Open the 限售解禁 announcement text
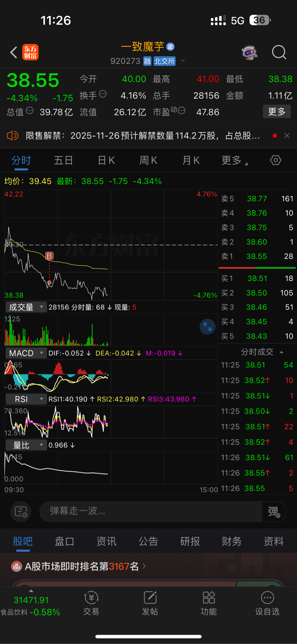297x644 pixels. coord(143,135)
